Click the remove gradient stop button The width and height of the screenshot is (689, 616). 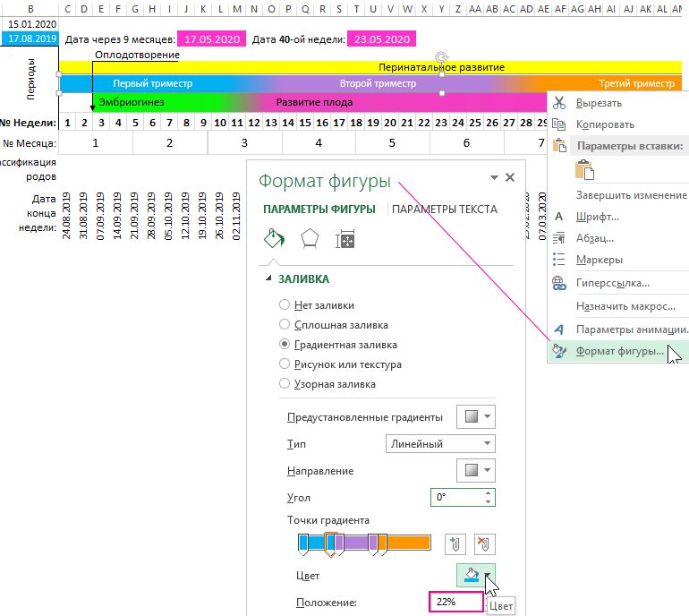pos(484,543)
